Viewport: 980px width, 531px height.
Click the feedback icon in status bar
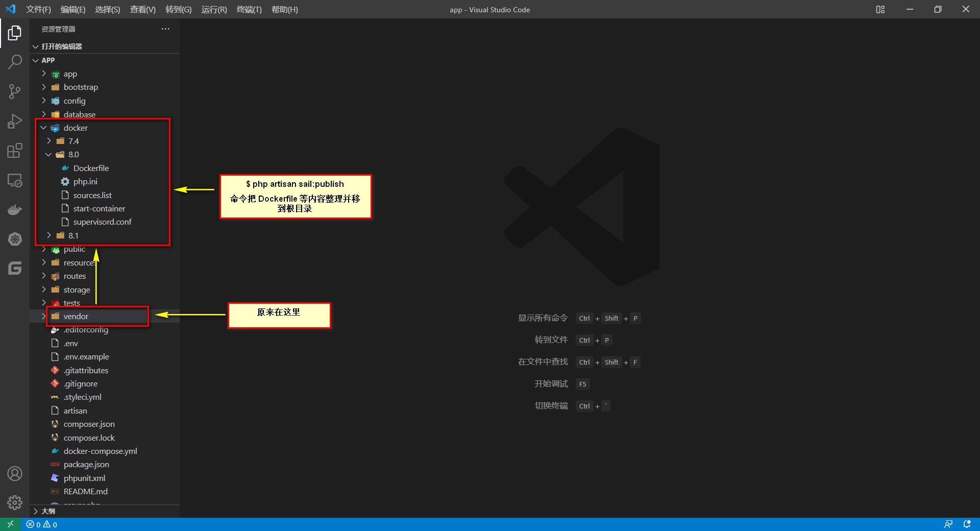(948, 524)
